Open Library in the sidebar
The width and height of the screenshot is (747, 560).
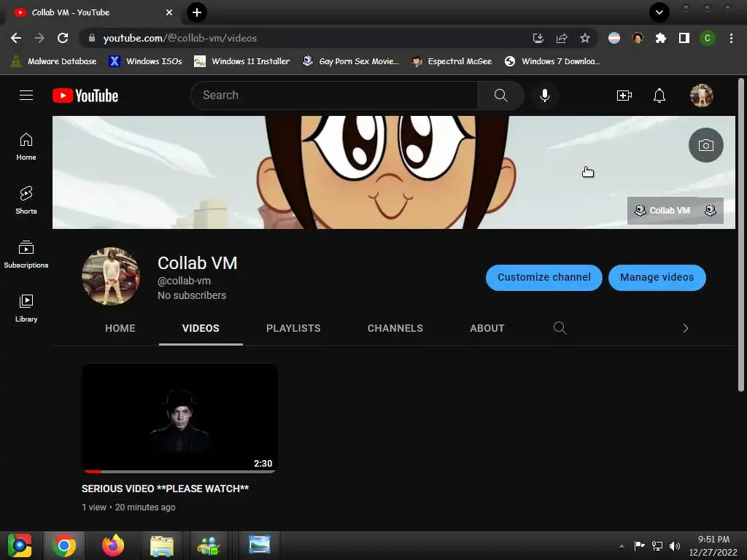tap(26, 308)
